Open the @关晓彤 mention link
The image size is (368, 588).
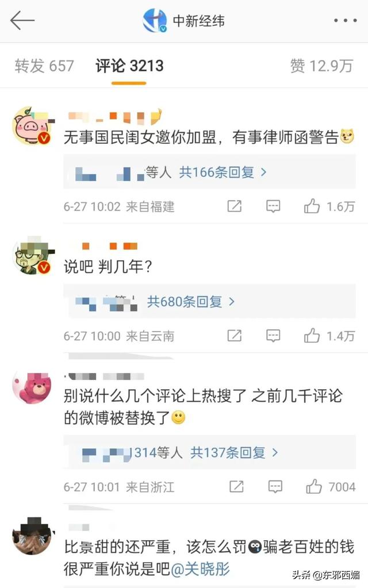(x=200, y=569)
